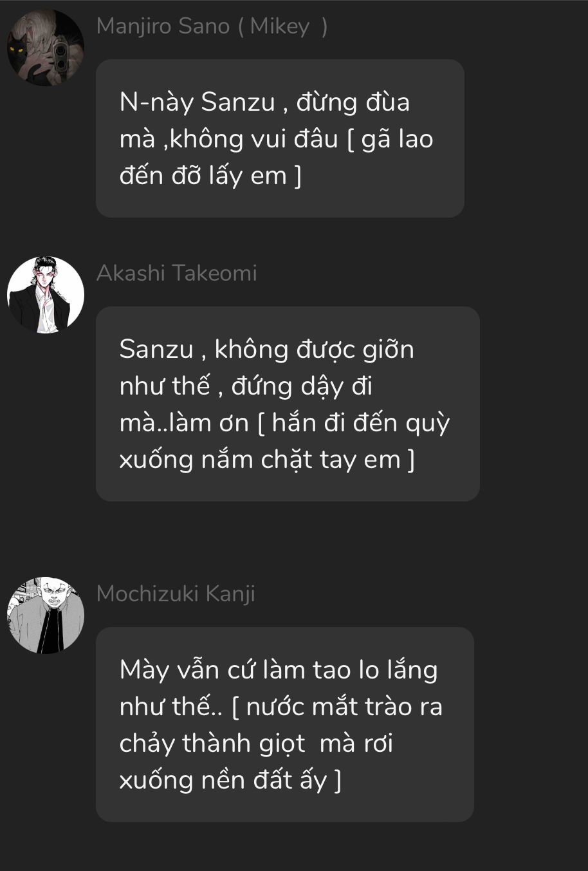Select Mochizuki Kanji's message bubble

point(285,724)
